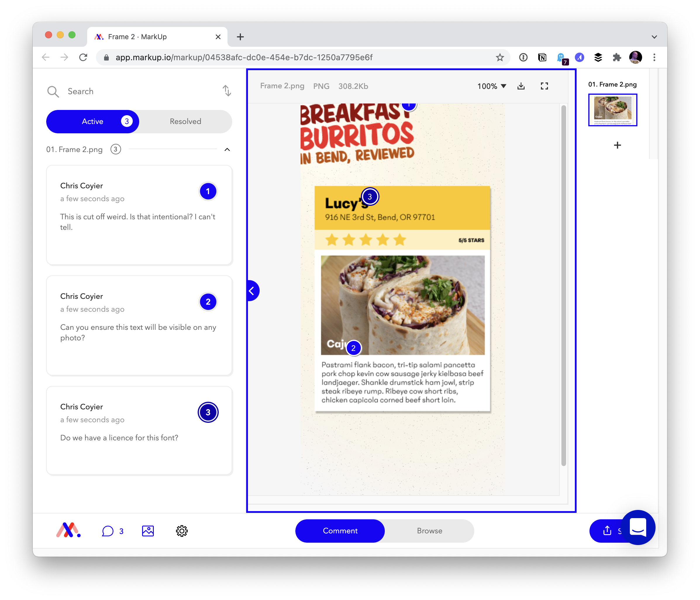Click the comments bubble icon
This screenshot has width=700, height=600.
click(108, 531)
